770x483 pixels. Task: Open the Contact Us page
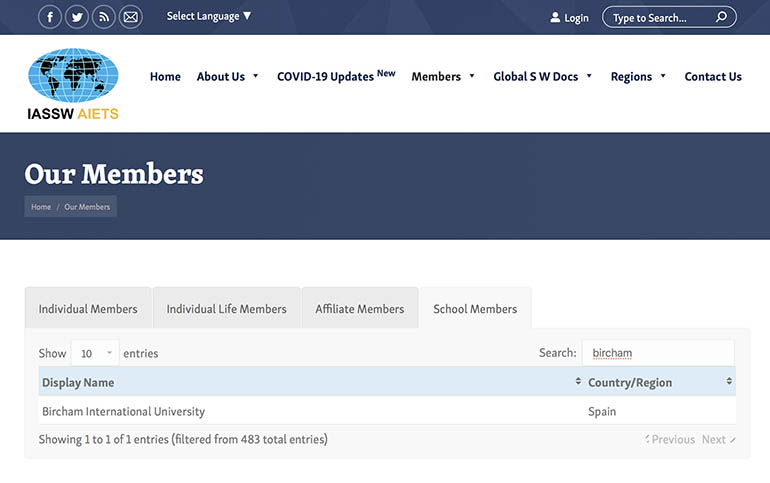pos(713,77)
